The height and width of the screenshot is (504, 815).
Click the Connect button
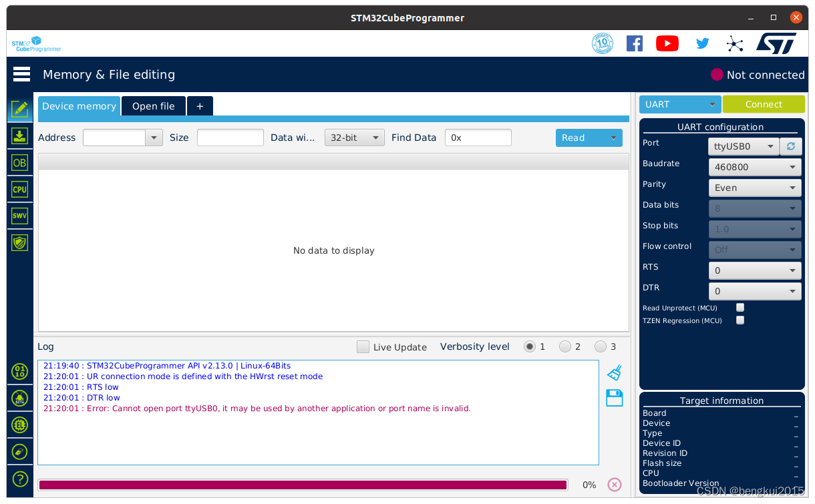pyautogui.click(x=764, y=104)
